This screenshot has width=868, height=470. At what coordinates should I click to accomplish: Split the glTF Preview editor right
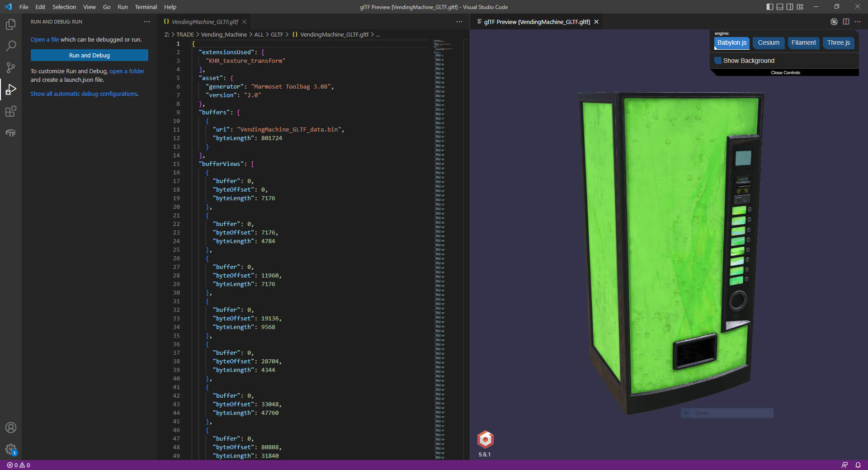pos(846,22)
